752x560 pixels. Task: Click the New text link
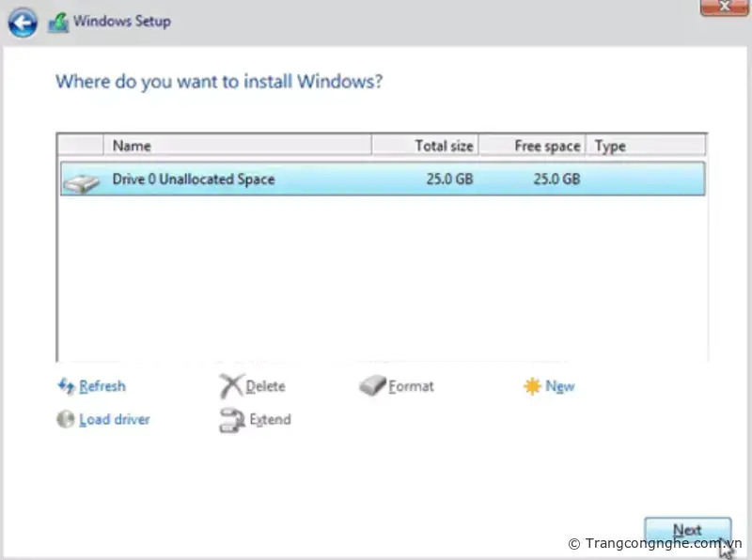coord(559,386)
